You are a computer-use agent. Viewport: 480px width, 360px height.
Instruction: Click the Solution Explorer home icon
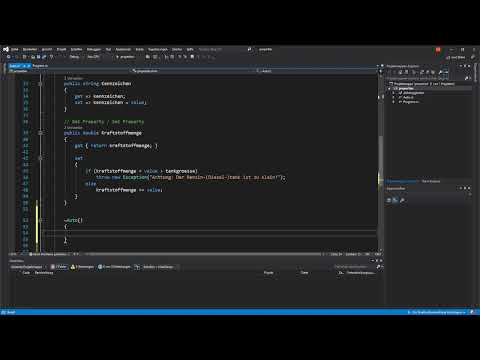[401, 72]
